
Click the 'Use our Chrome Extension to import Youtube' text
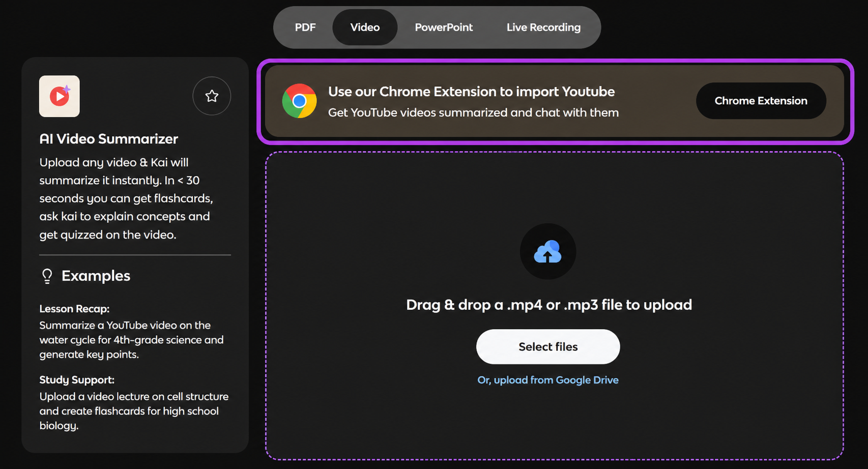coord(471,92)
